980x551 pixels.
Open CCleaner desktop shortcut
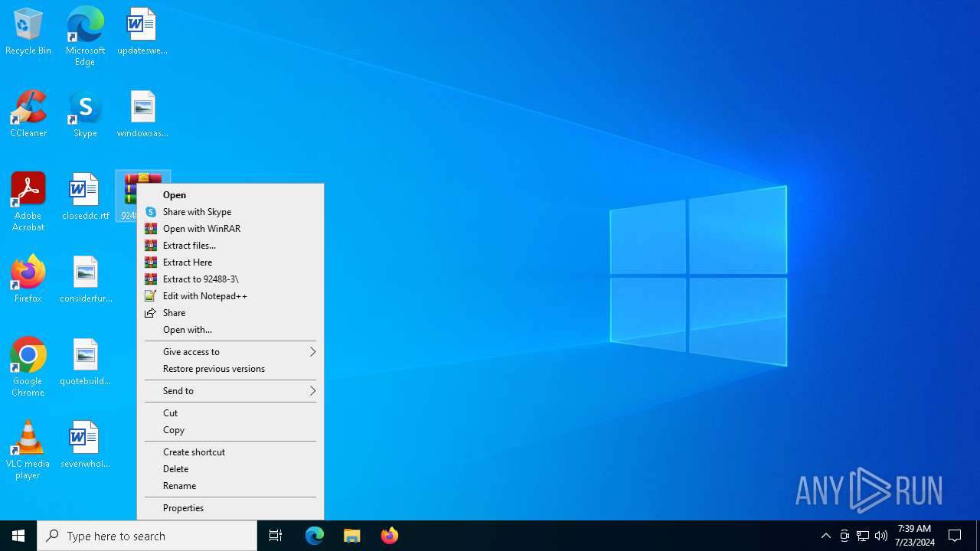point(28,114)
